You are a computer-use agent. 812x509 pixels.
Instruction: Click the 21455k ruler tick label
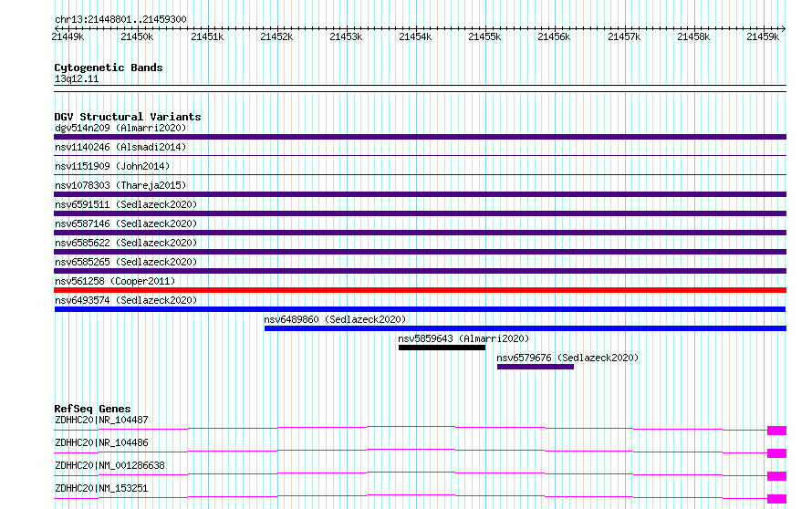tap(484, 36)
